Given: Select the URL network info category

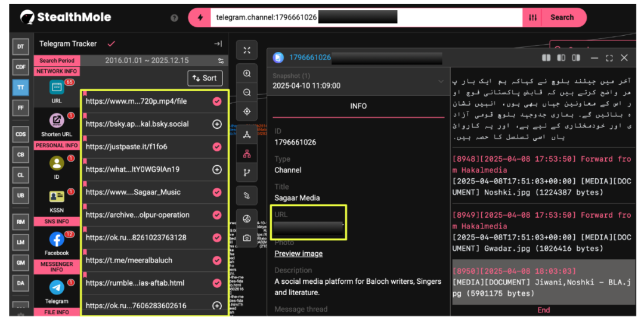Looking at the screenshot, I should [x=57, y=91].
